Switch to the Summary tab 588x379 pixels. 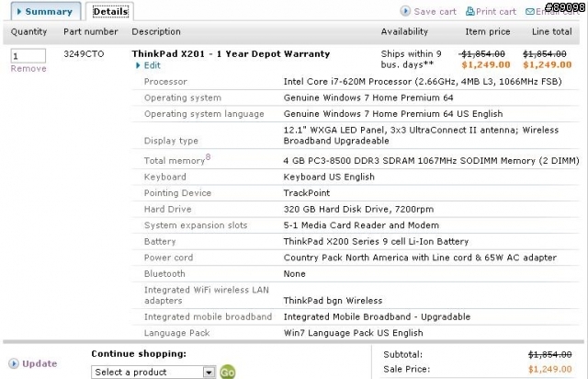(x=45, y=11)
